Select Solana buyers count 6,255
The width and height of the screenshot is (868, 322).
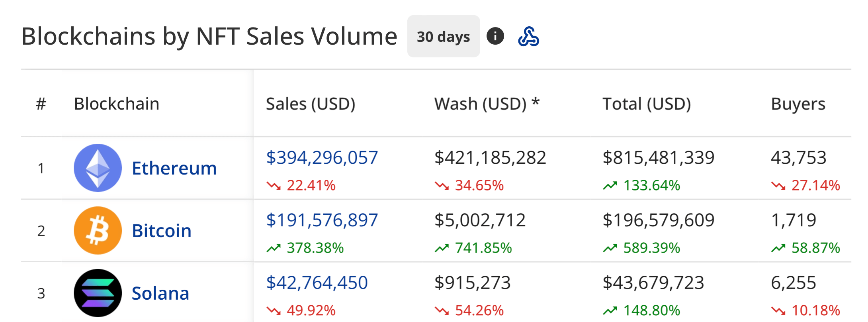[794, 283]
